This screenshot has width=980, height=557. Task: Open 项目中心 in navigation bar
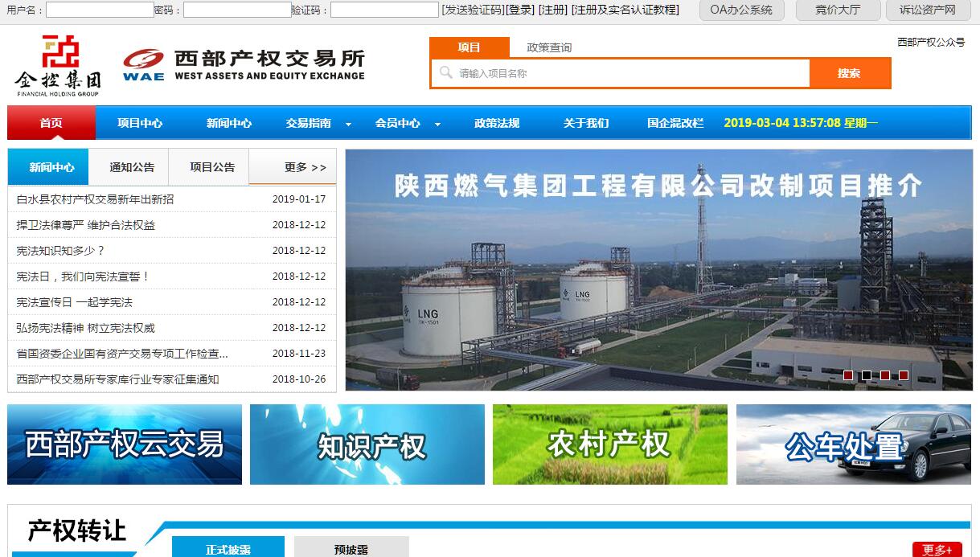[140, 123]
